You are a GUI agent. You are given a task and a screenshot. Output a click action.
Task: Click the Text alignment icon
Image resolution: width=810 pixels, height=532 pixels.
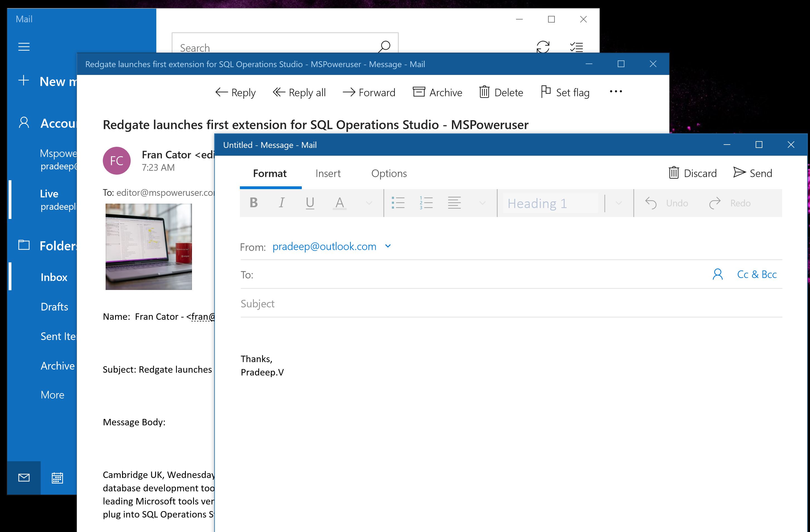pos(454,203)
